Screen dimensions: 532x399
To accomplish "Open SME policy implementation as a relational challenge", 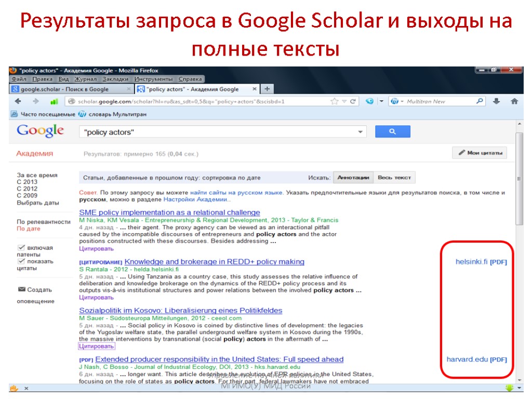I will coord(170,212).
